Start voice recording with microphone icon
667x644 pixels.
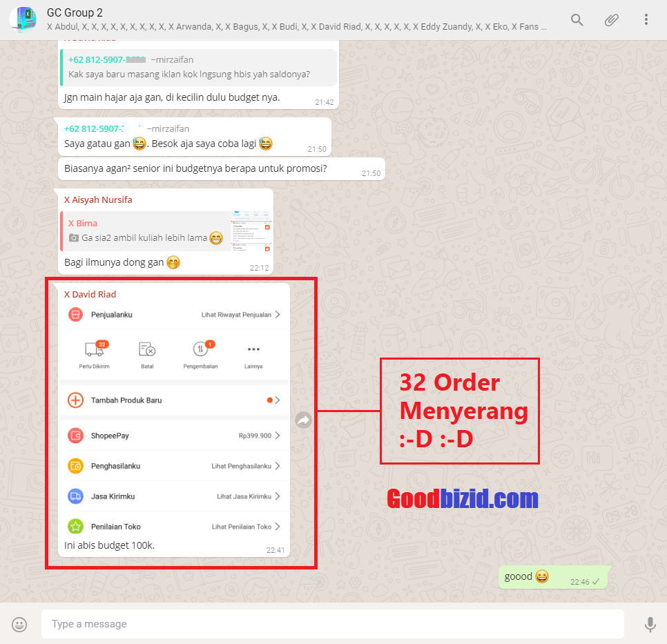650,625
